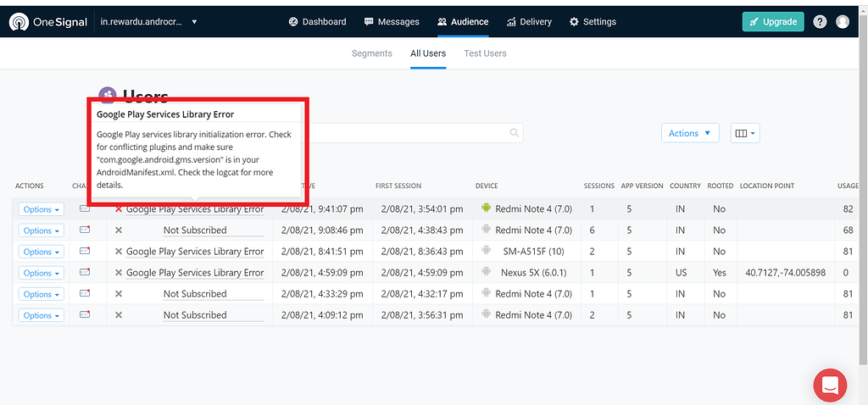The width and height of the screenshot is (868, 405).
Task: Click the X icon in the SM-A515F row
Action: click(x=119, y=251)
